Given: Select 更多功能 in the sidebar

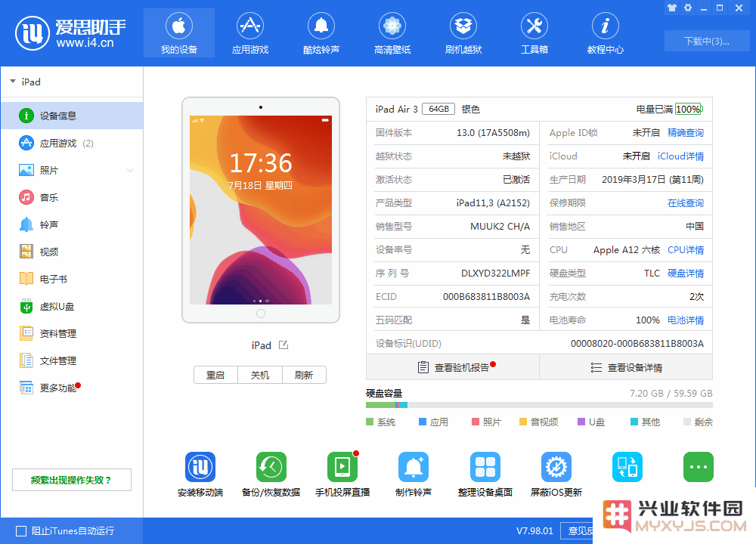Looking at the screenshot, I should [x=72, y=388].
